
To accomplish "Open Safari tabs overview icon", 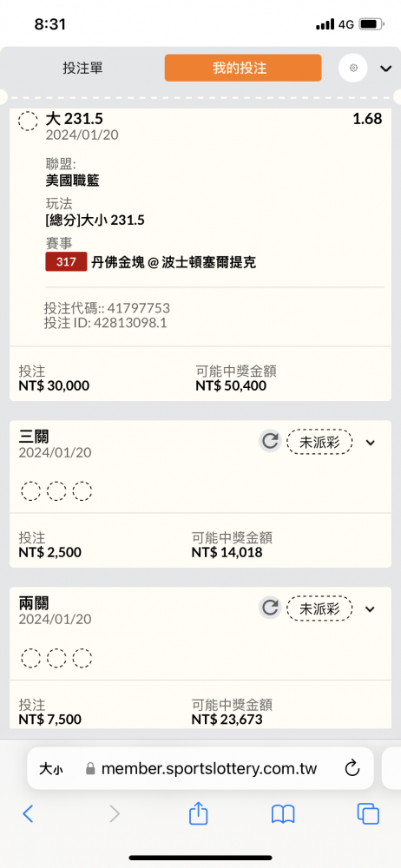I will [368, 814].
